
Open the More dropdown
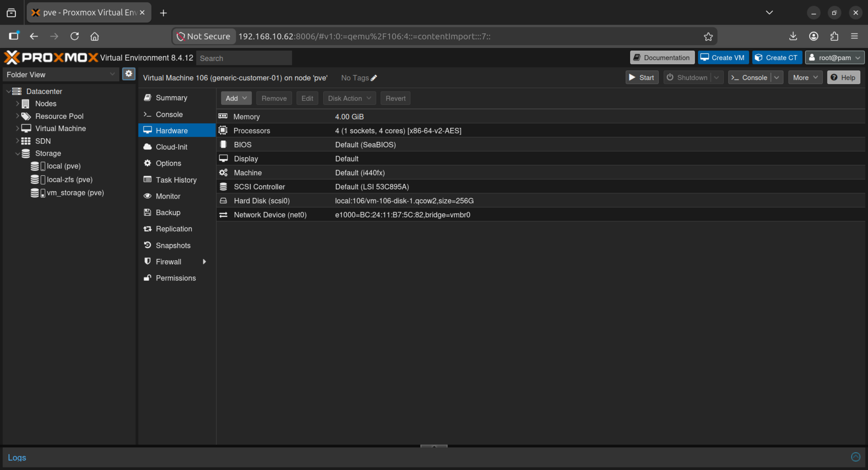[x=805, y=77]
